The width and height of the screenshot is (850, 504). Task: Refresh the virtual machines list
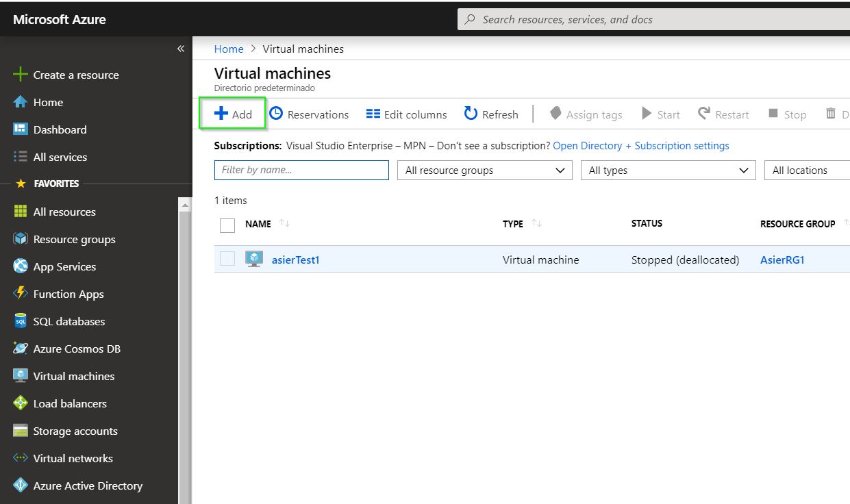pyautogui.click(x=491, y=114)
